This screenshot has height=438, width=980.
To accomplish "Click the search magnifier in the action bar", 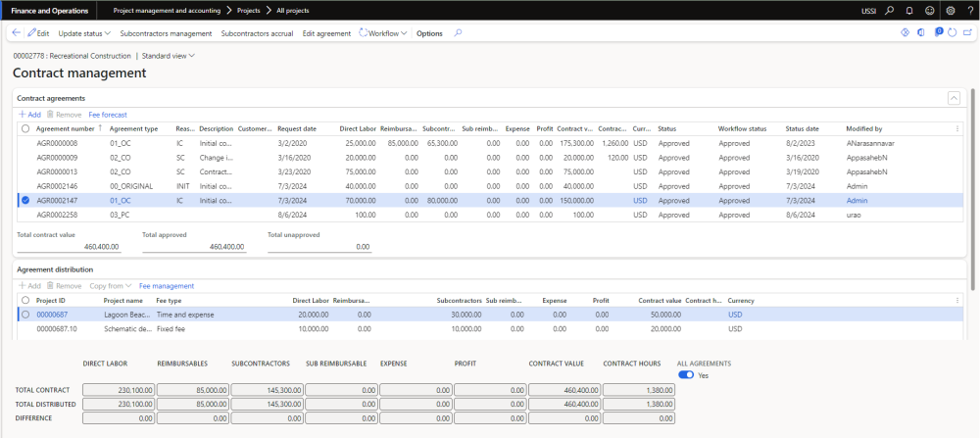I will [458, 33].
